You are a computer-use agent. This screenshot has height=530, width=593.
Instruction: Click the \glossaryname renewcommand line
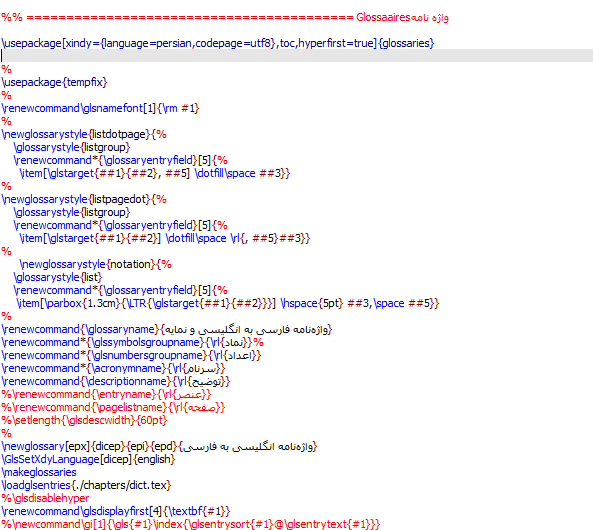click(x=167, y=330)
